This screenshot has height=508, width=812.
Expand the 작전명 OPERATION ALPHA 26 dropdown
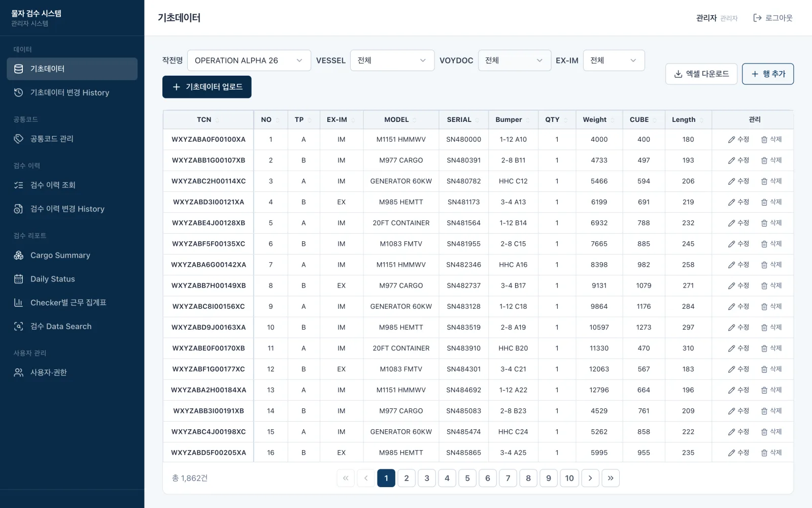coord(249,60)
